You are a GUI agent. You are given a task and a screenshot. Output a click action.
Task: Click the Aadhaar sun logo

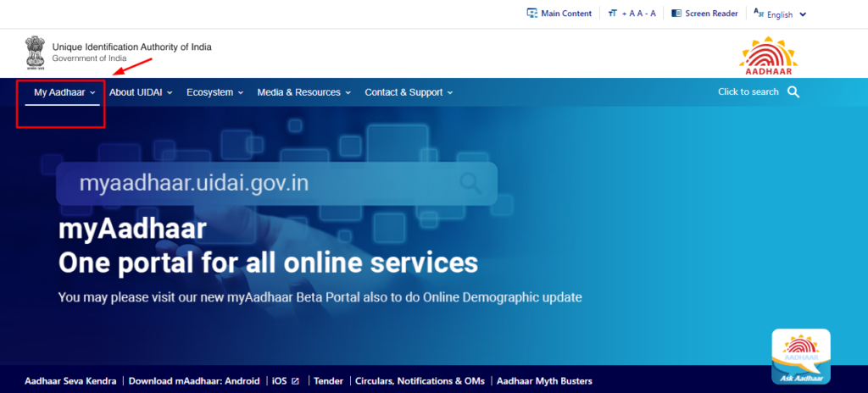pos(768,55)
